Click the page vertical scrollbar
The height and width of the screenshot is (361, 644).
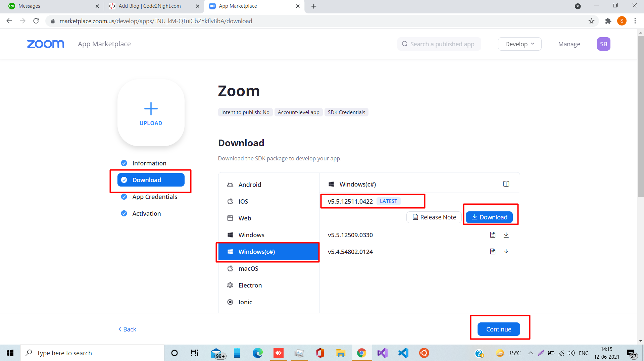(x=641, y=116)
